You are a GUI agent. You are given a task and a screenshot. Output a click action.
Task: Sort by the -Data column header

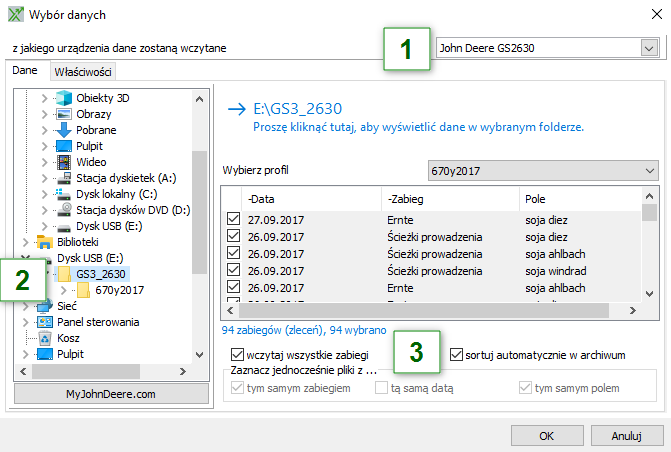tap(312, 199)
